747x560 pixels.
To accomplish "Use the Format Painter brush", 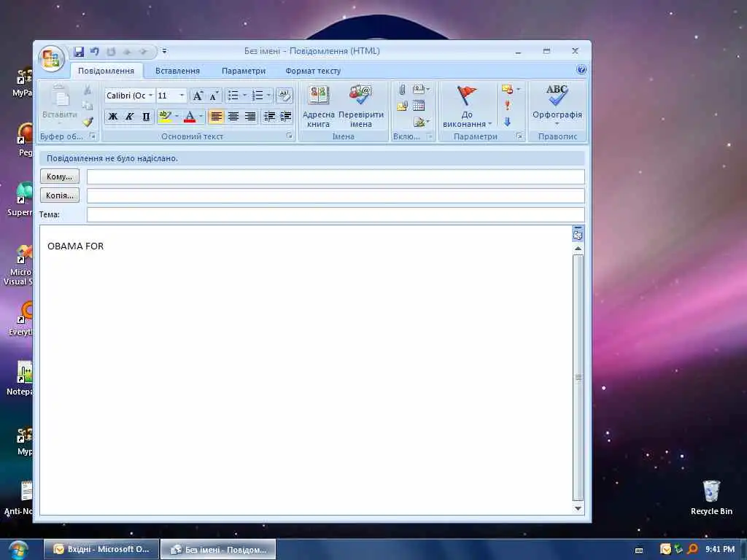I will 88,122.
